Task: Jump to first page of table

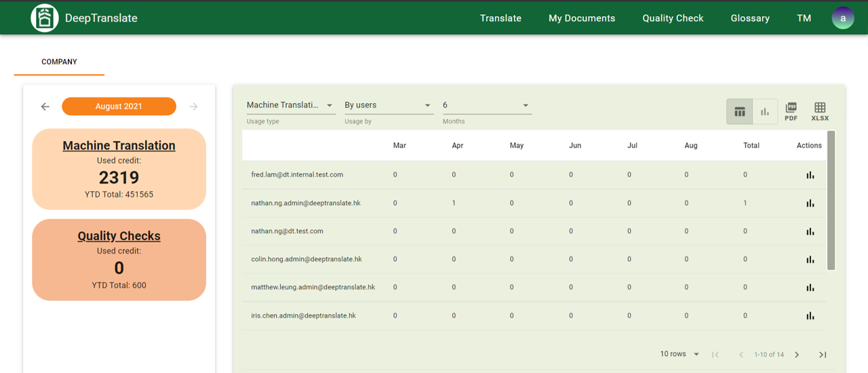Action: coord(715,355)
